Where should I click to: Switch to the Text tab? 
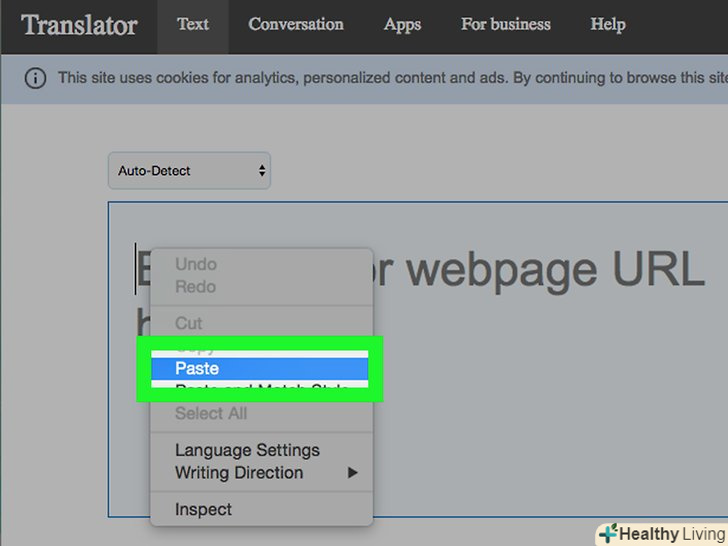(x=193, y=25)
